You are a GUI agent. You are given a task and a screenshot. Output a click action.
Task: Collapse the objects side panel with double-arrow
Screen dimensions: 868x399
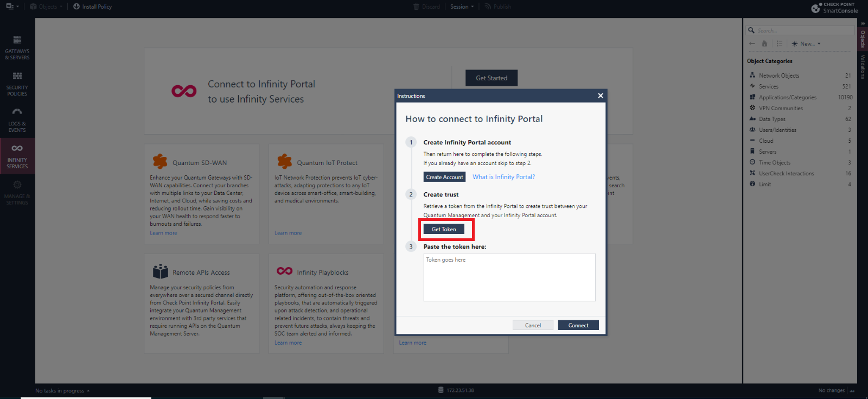[x=863, y=23]
